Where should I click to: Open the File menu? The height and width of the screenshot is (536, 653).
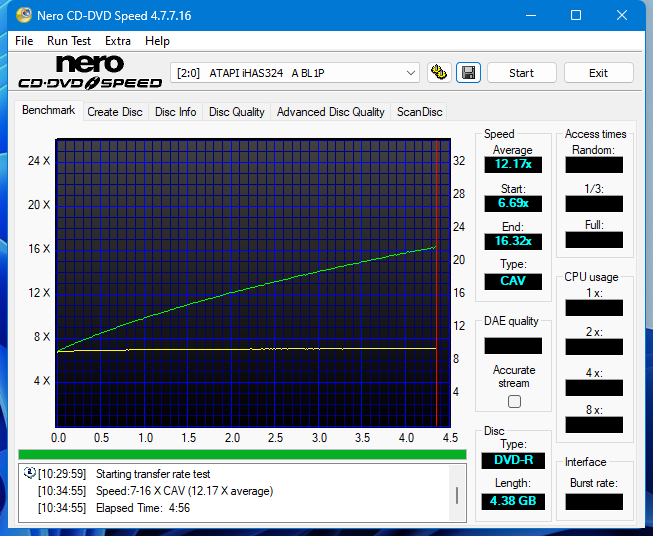point(24,41)
